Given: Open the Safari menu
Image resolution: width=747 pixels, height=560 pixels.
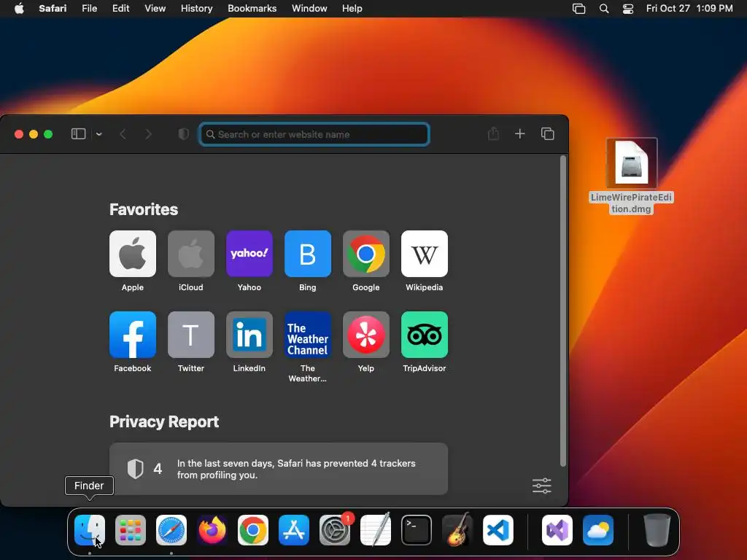Looking at the screenshot, I should pyautogui.click(x=53, y=9).
